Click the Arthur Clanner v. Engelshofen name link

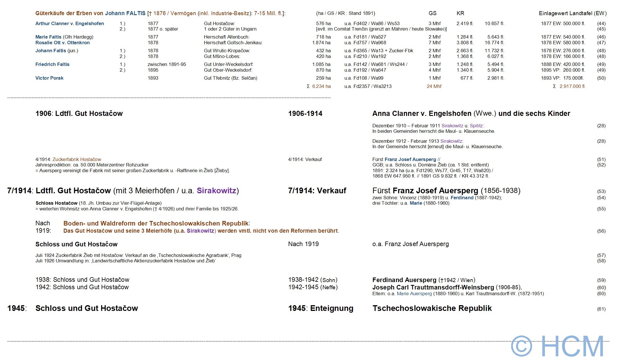(69, 24)
